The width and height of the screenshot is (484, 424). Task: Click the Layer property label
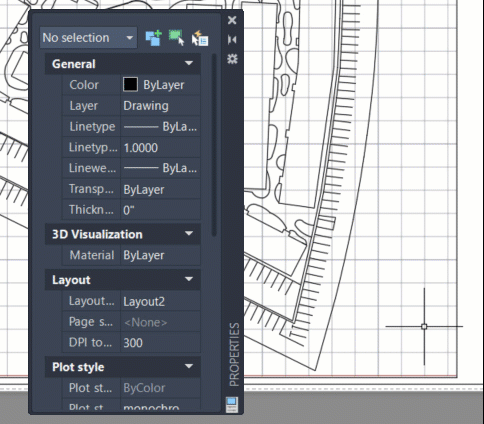pos(84,106)
